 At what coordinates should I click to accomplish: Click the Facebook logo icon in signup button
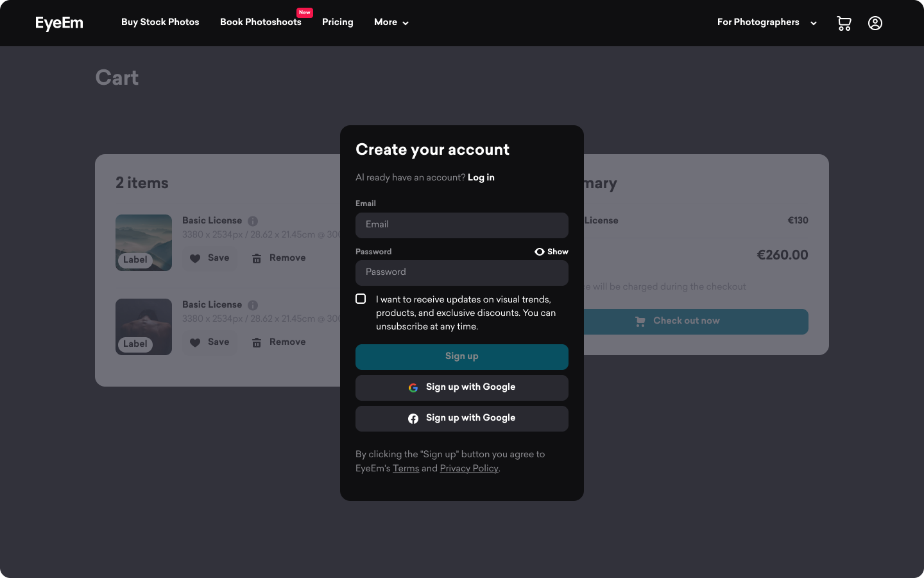point(413,419)
